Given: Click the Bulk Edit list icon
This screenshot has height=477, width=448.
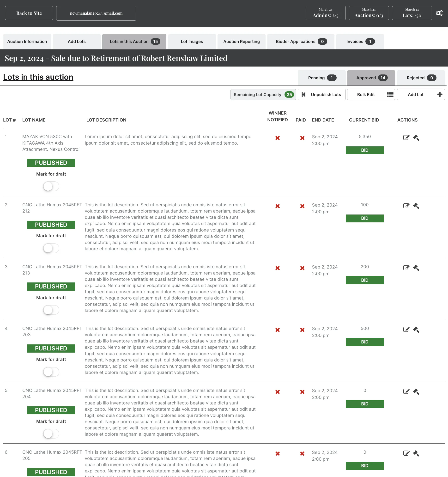Looking at the screenshot, I should (x=390, y=94).
